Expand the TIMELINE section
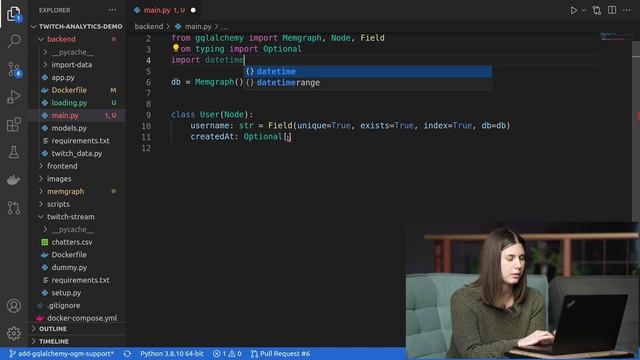 pos(77,341)
